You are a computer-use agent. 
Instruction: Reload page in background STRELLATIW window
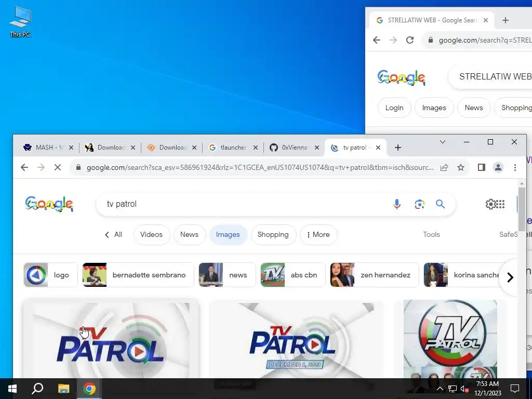(410, 40)
